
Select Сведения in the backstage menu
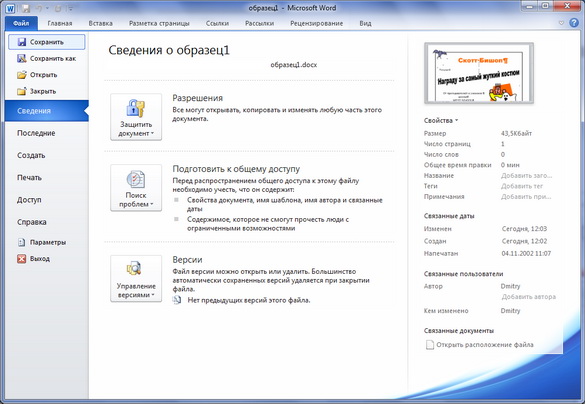pyautogui.click(x=47, y=111)
